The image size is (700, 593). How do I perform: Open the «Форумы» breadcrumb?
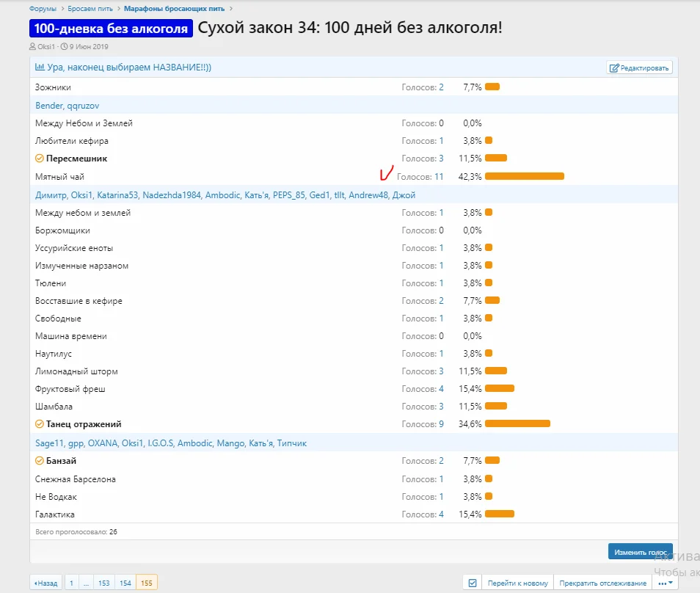pyautogui.click(x=42, y=9)
